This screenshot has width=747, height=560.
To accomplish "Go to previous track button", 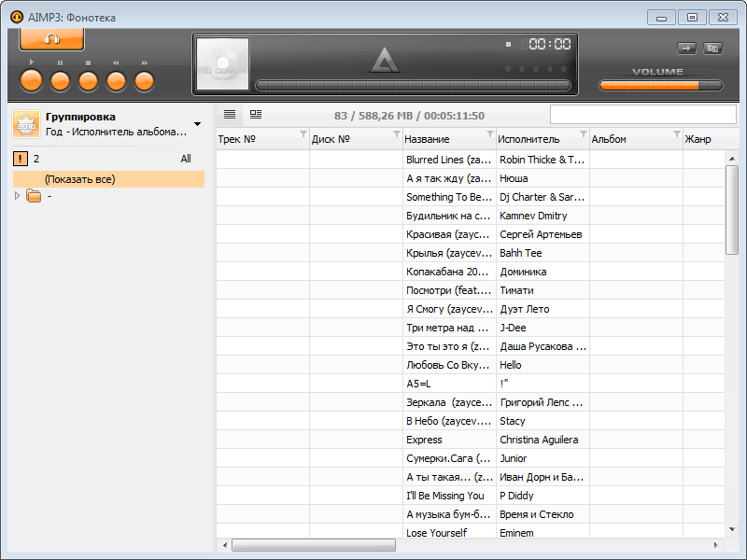I will (x=116, y=81).
